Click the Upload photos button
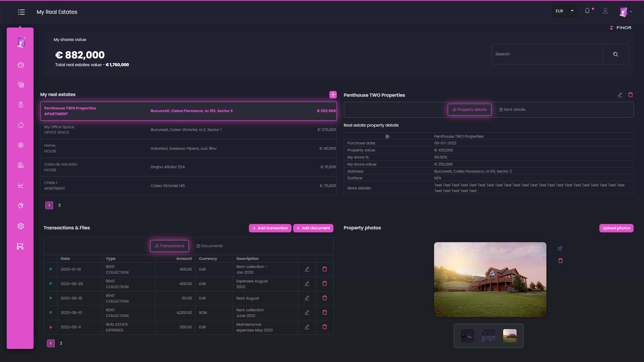The image size is (644, 362). pos(616,228)
